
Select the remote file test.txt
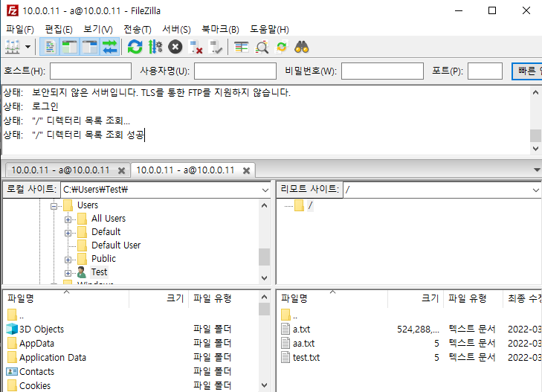coord(306,358)
